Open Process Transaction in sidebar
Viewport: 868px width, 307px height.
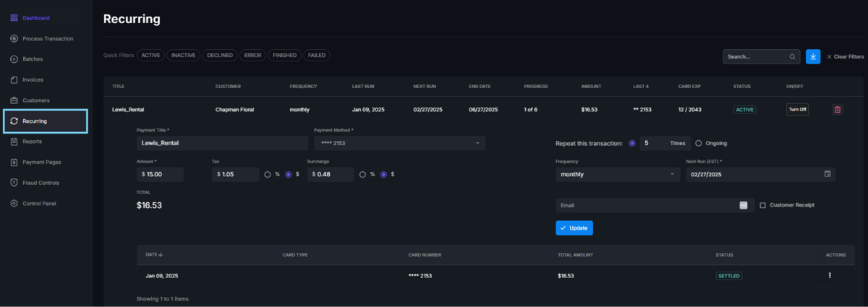click(x=48, y=38)
